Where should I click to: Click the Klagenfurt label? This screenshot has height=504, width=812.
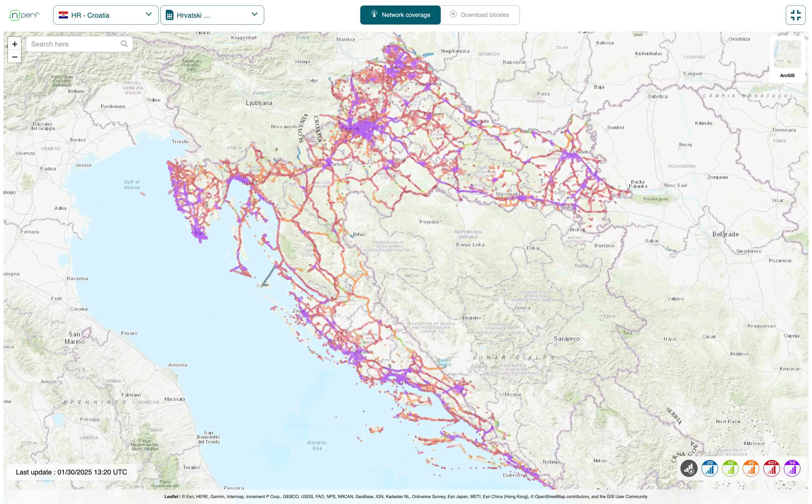pyautogui.click(x=244, y=38)
